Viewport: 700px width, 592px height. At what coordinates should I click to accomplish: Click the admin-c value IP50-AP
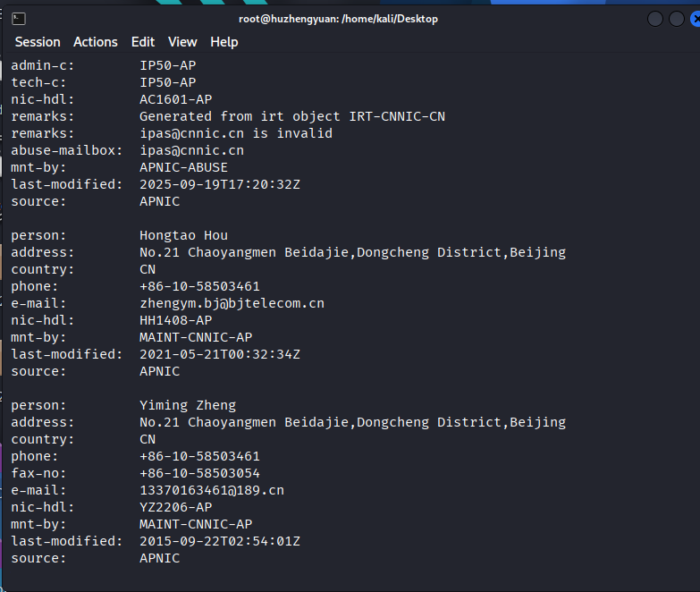tap(168, 65)
